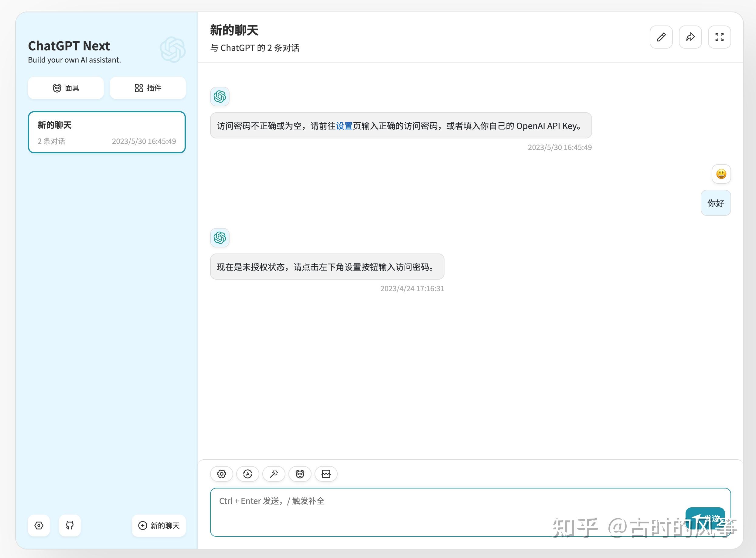Click the share conversation arrow icon
The image size is (756, 558).
pyautogui.click(x=690, y=37)
